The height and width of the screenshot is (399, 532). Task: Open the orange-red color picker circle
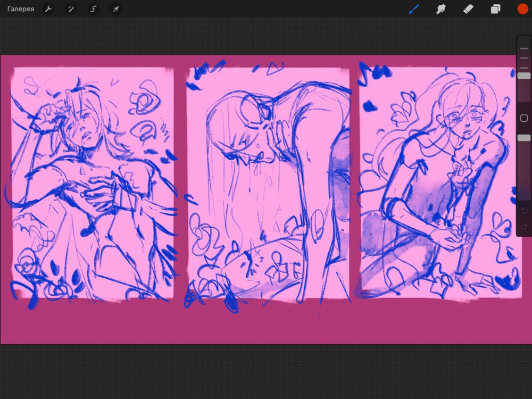tap(522, 9)
